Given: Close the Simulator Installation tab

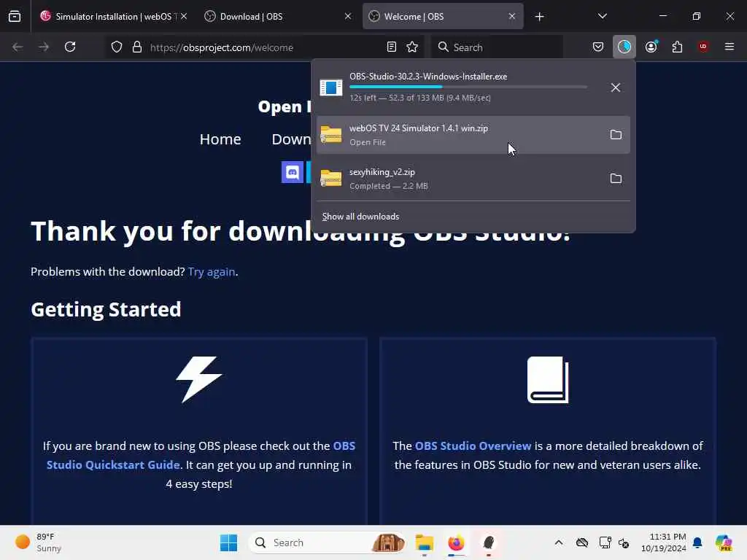Looking at the screenshot, I should [x=184, y=17].
